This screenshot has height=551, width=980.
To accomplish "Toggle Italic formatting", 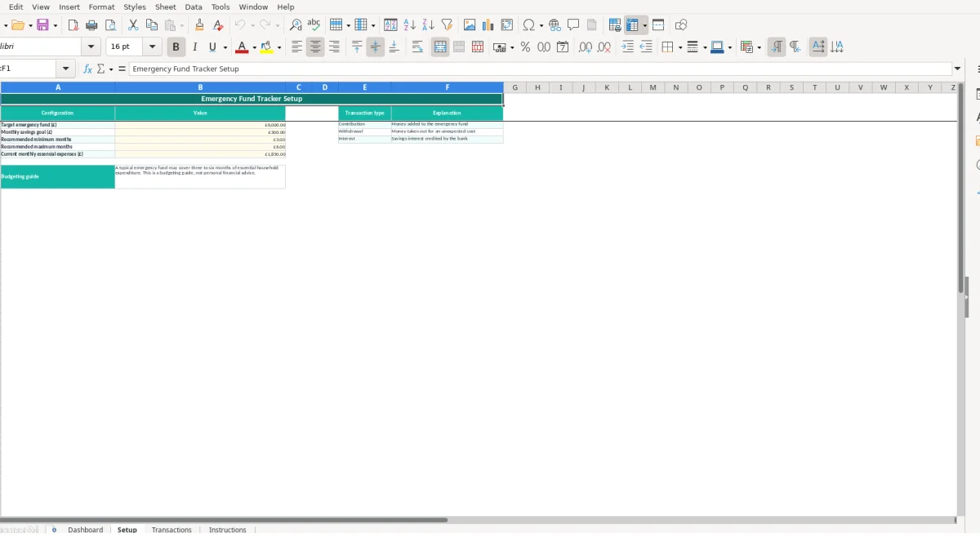I will pos(194,47).
